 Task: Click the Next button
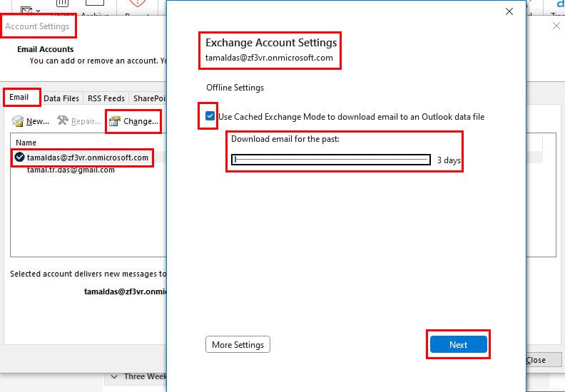tap(458, 344)
